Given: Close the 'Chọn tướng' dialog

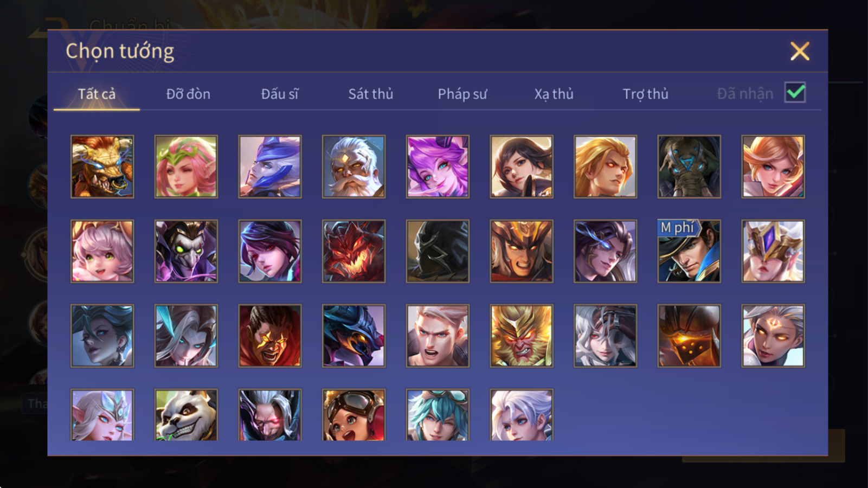Looking at the screenshot, I should pos(800,51).
